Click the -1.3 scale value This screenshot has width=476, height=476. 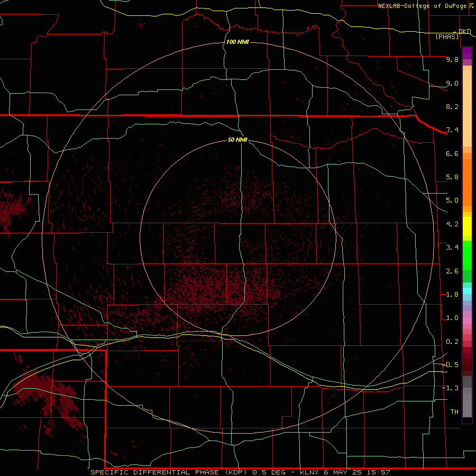450,388
